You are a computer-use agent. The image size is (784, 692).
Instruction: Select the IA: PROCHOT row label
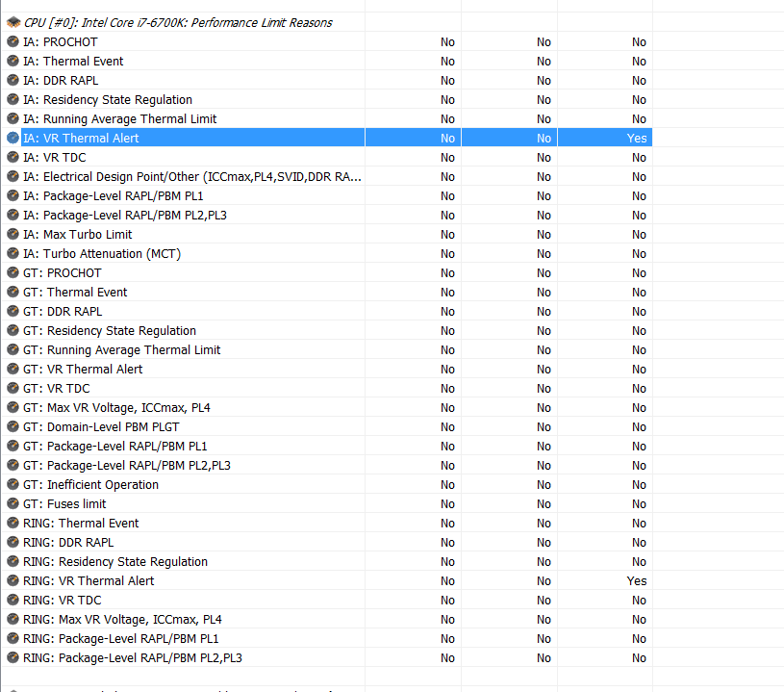pyautogui.click(x=61, y=42)
